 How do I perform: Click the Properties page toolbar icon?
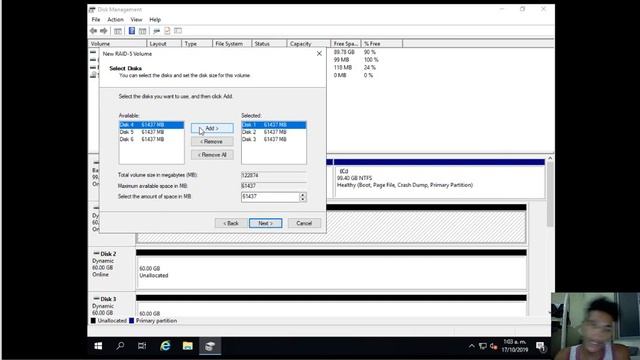coord(167,31)
